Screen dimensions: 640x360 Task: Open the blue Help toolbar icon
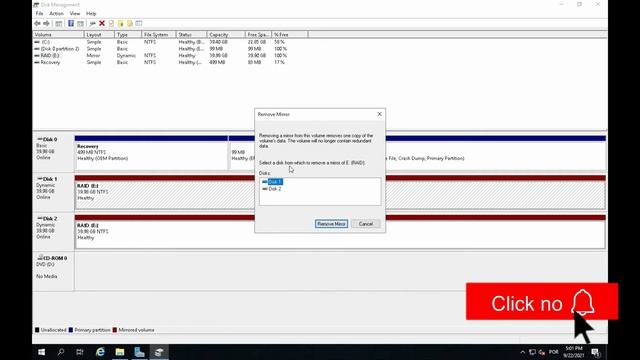coord(71,24)
